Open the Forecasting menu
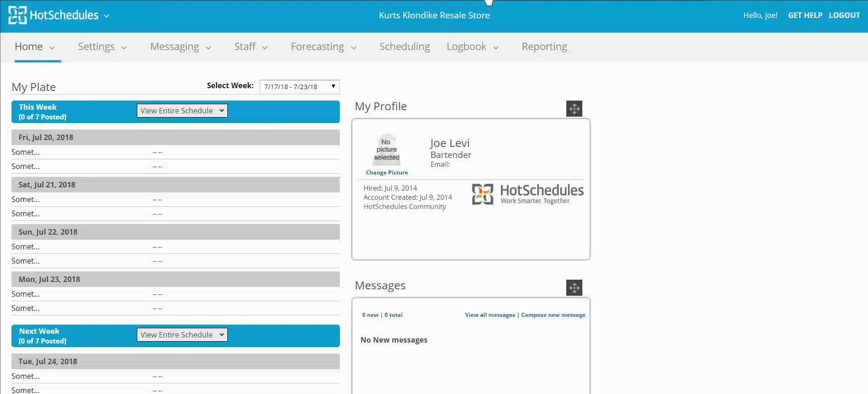868x394 pixels. pos(317,47)
